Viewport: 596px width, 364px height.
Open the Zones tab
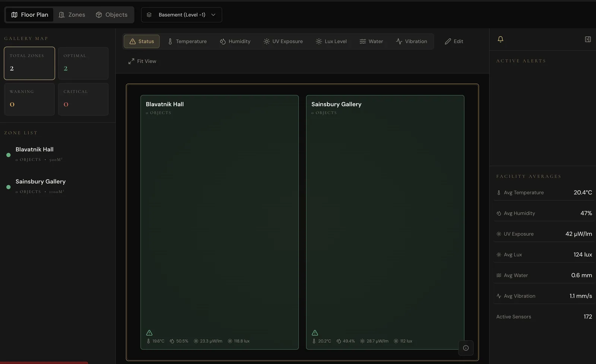tap(72, 15)
